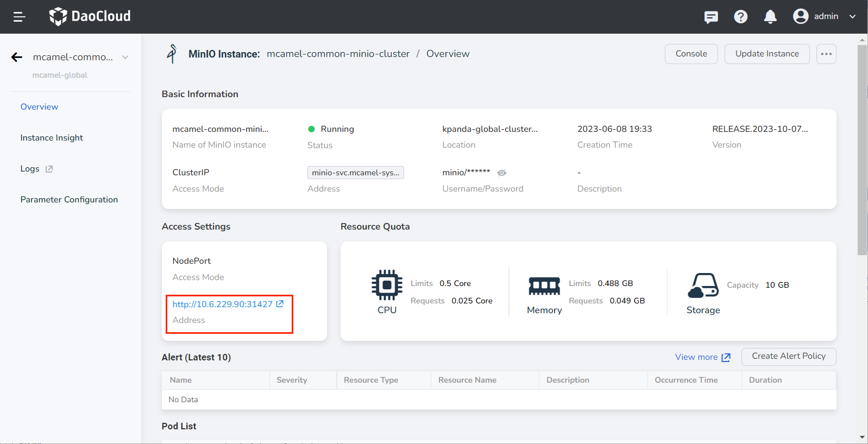Select the Overview sidebar item
The height and width of the screenshot is (444, 868).
point(39,107)
